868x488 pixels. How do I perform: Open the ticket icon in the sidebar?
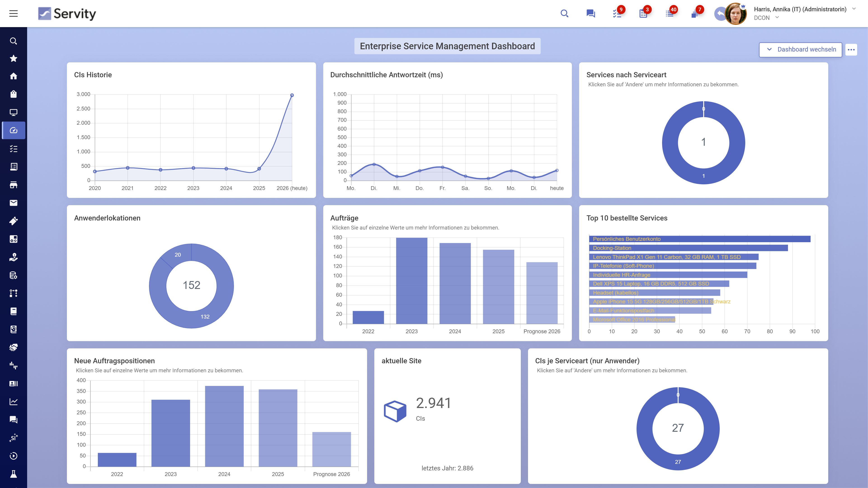click(14, 221)
